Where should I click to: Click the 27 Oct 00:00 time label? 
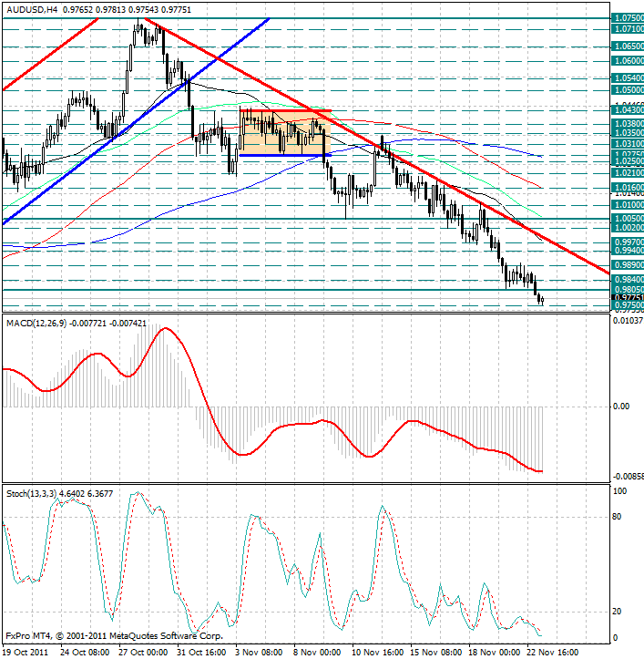point(143,653)
